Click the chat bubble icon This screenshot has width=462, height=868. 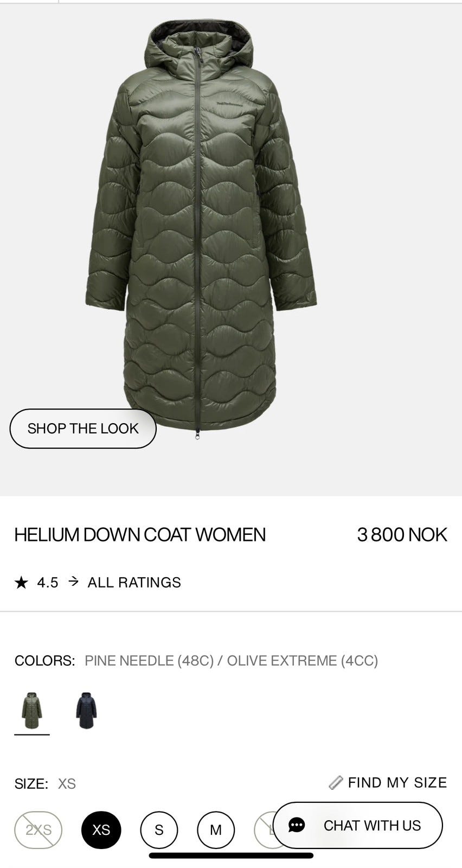point(297,825)
